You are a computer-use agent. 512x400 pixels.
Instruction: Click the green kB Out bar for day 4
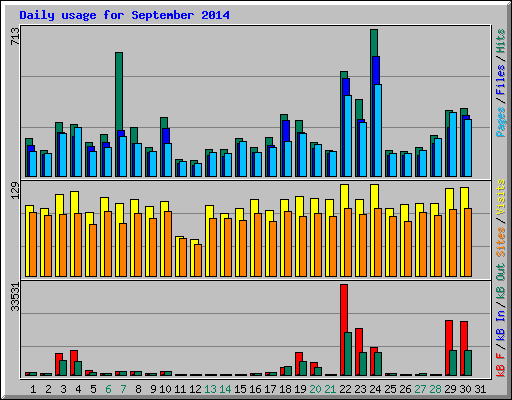(x=78, y=368)
